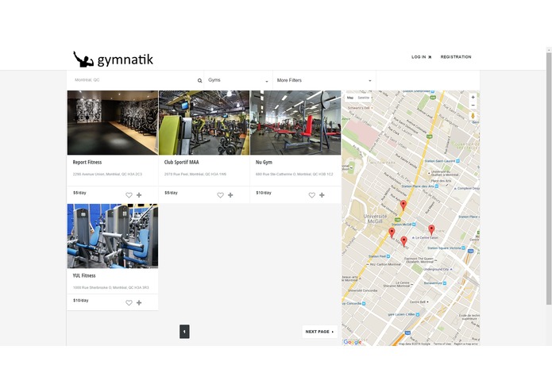Screen dimensions: 552x392
Task: Click the address 680 Rue Ste-Catherine O
Action: click(295, 175)
